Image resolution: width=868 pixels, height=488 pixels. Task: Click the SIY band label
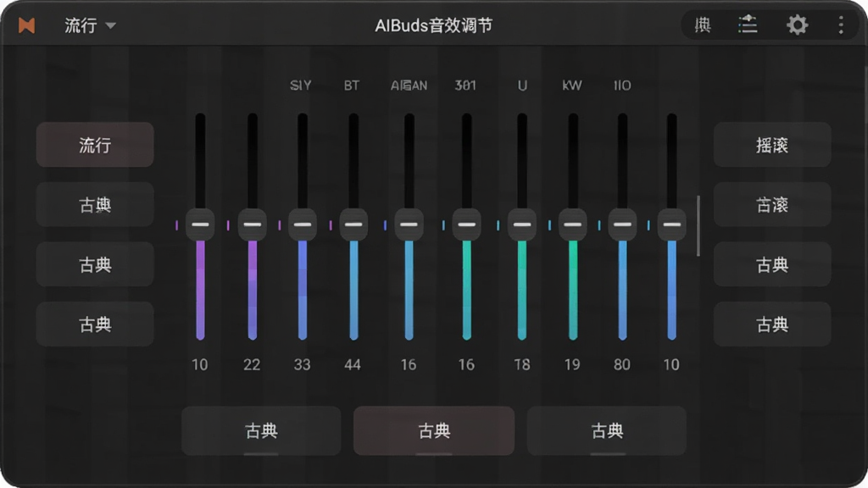301,86
